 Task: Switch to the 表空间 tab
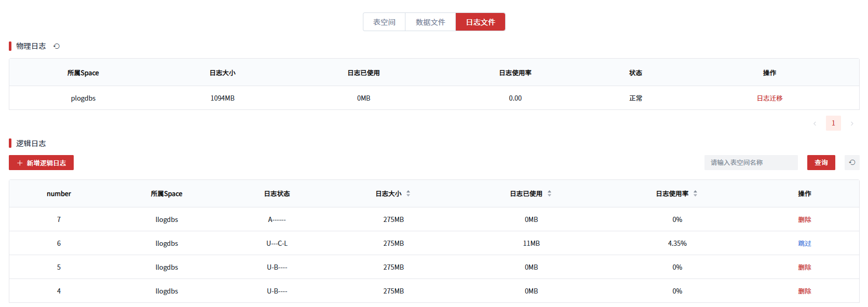pyautogui.click(x=384, y=22)
